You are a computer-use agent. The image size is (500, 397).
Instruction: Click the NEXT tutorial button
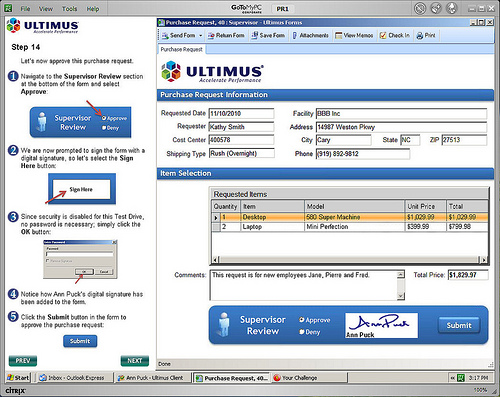[x=135, y=361]
